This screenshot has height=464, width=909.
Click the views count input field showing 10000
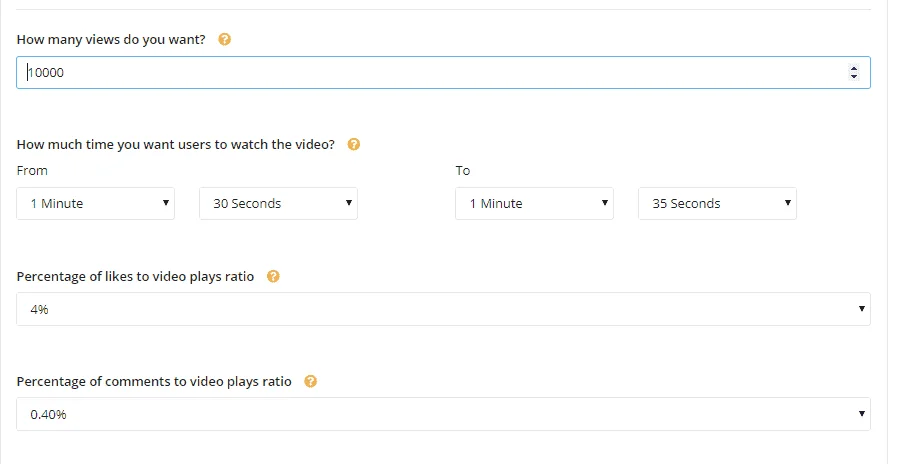click(x=443, y=72)
